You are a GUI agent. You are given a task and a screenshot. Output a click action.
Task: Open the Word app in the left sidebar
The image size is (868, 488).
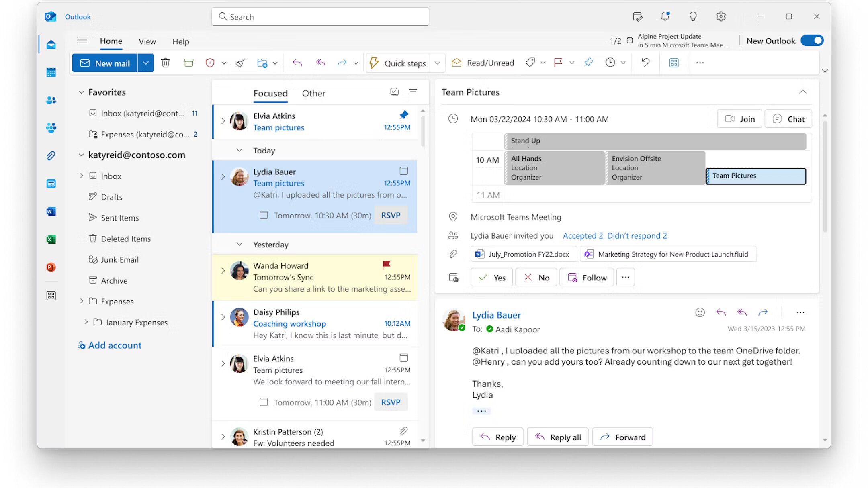pyautogui.click(x=51, y=212)
